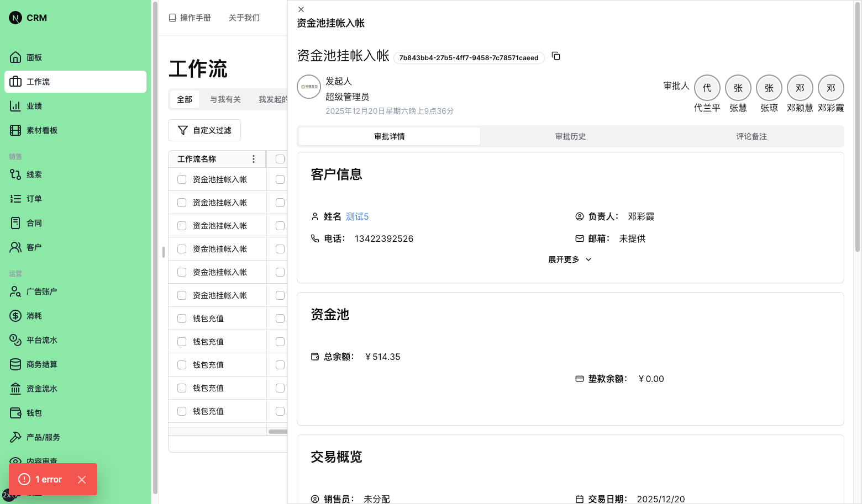
Task: Check the first 资金池挂帐入帐 row checkbox
Action: 181,179
